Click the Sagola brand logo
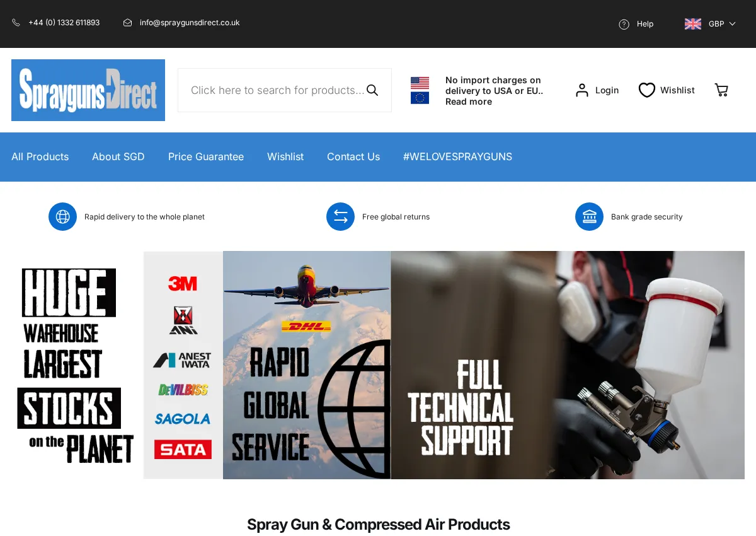Screen dimensions: 756x536 (183, 419)
